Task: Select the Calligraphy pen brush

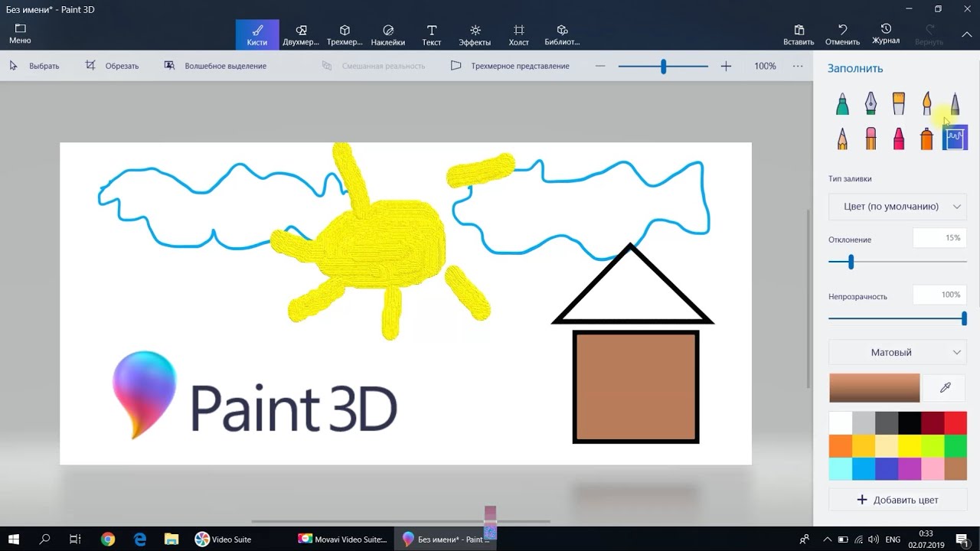Action: tap(871, 103)
